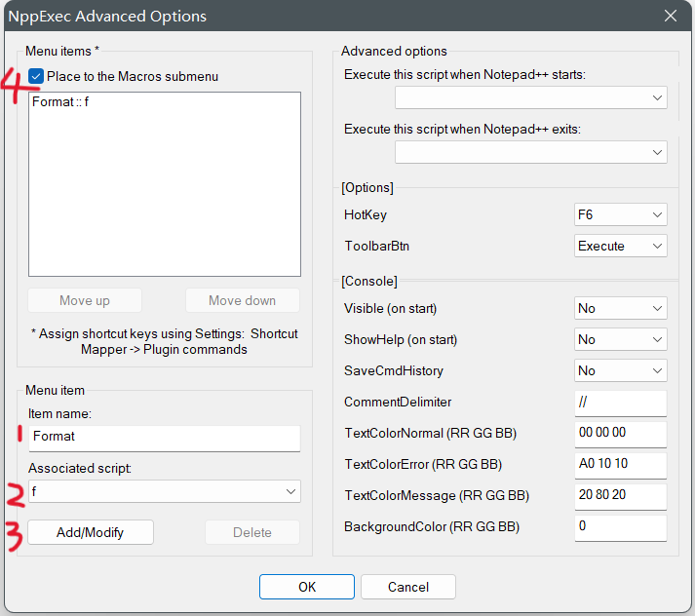The image size is (695, 616).
Task: Click the CommentDelimiter input field
Action: (x=621, y=403)
